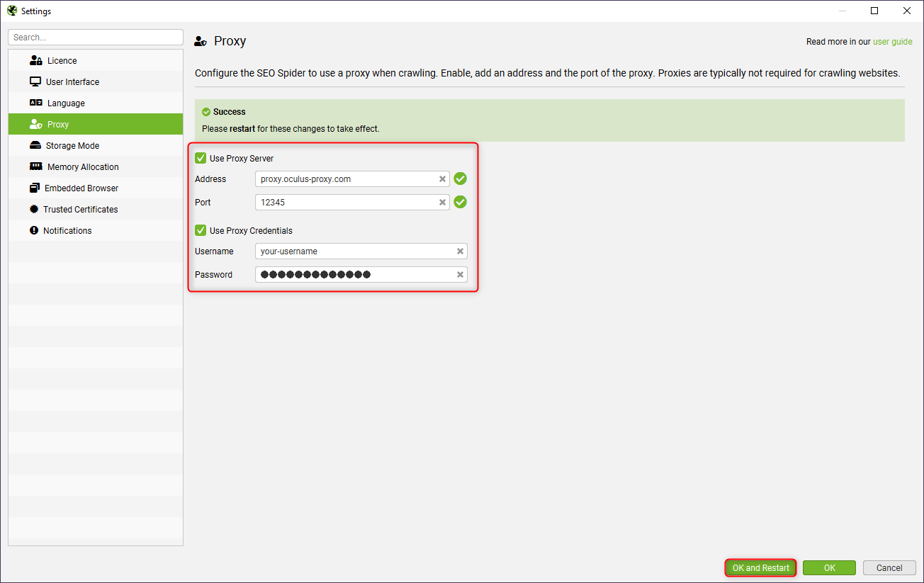Click 'Please restart for these changes' text

click(291, 129)
